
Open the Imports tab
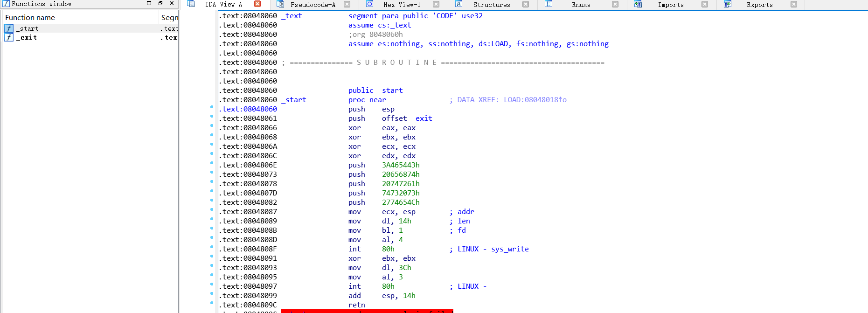671,5
